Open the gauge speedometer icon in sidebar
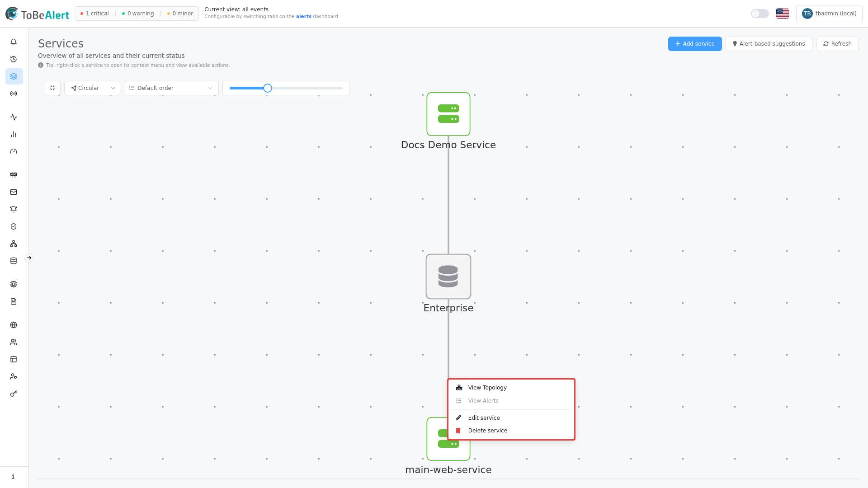 tap(14, 151)
